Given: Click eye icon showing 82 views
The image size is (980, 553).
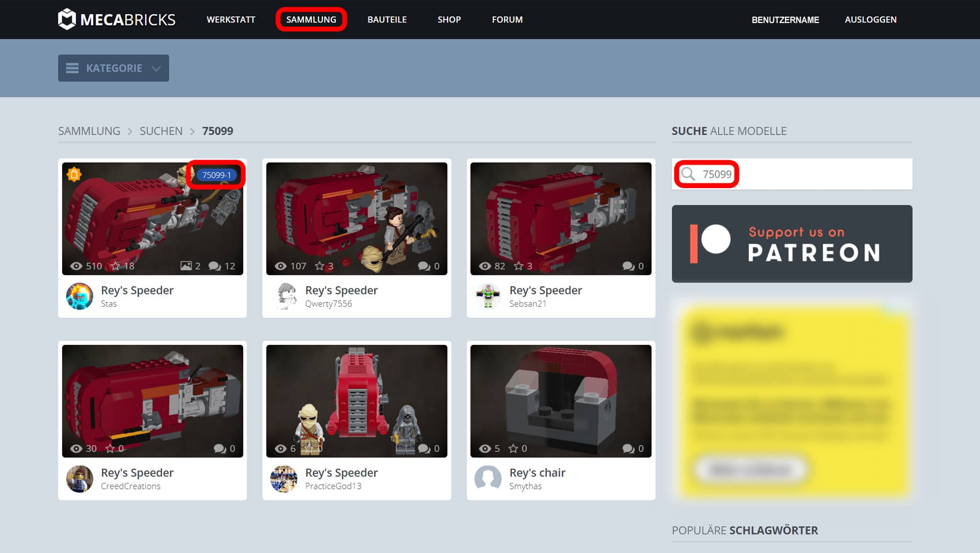Looking at the screenshot, I should 485,266.
